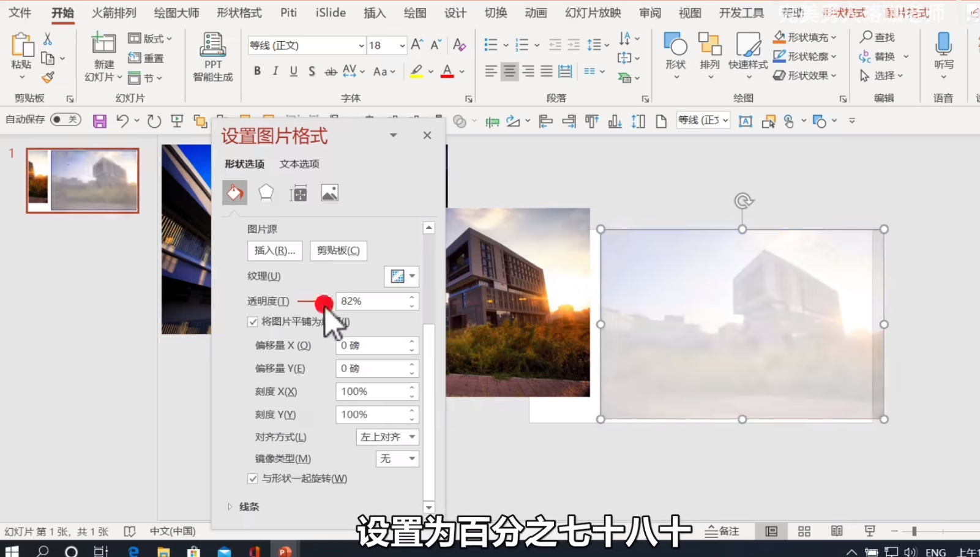The width and height of the screenshot is (980, 557).
Task: Switch to the 设计 ribbon tab
Action: click(455, 13)
